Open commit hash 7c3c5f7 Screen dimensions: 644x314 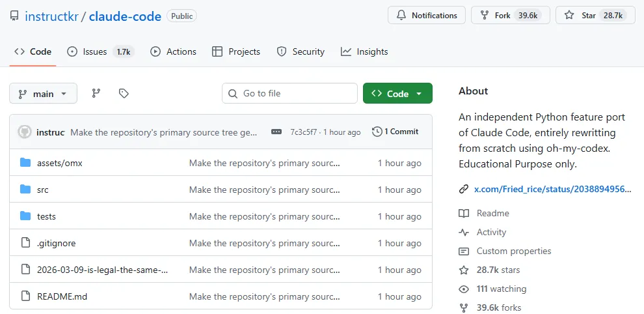point(304,132)
